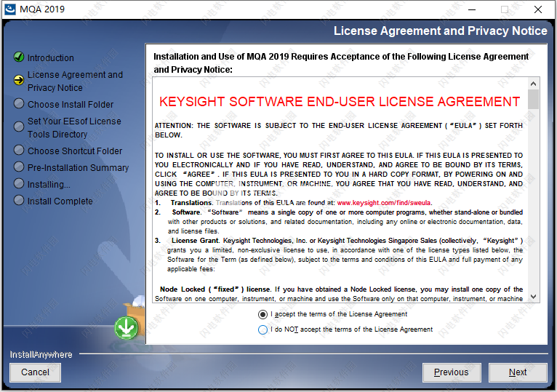Click the yellow arrow icon beside License Agreement step
The height and width of the screenshot is (392, 557).
tap(19, 80)
